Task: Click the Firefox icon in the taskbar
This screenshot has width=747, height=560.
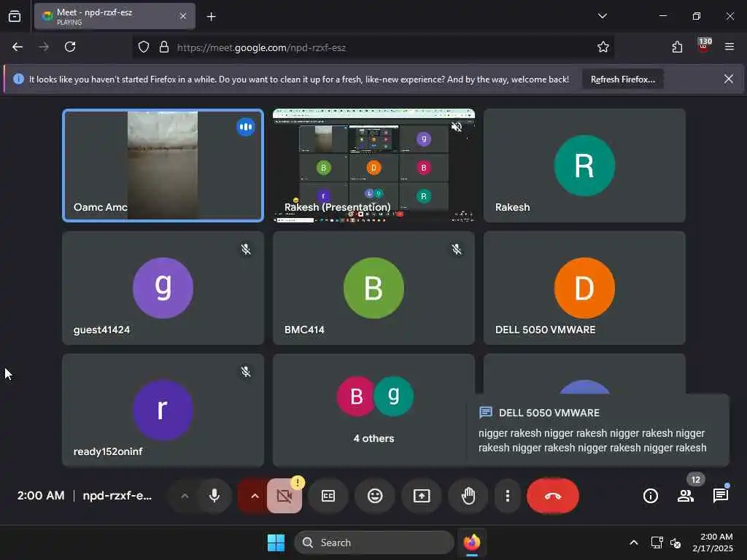Action: coord(472,542)
